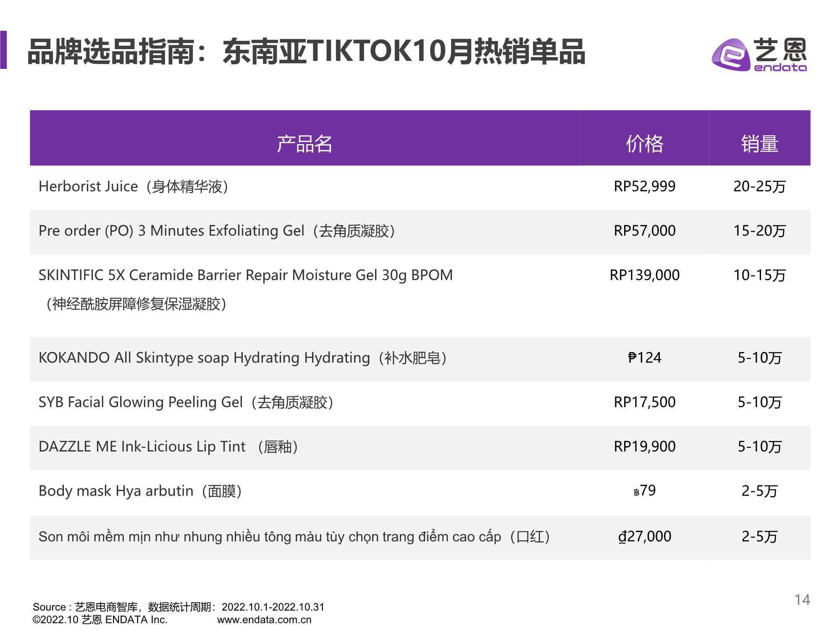Screen dimensions: 840x630
Task: Select the 销量 column header
Action: pyautogui.click(x=760, y=138)
